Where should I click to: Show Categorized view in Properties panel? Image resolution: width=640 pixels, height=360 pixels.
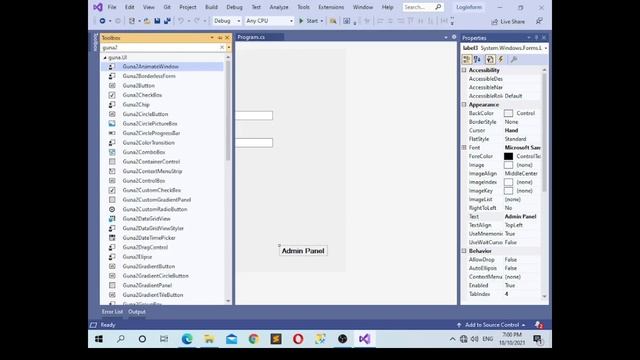467,60
